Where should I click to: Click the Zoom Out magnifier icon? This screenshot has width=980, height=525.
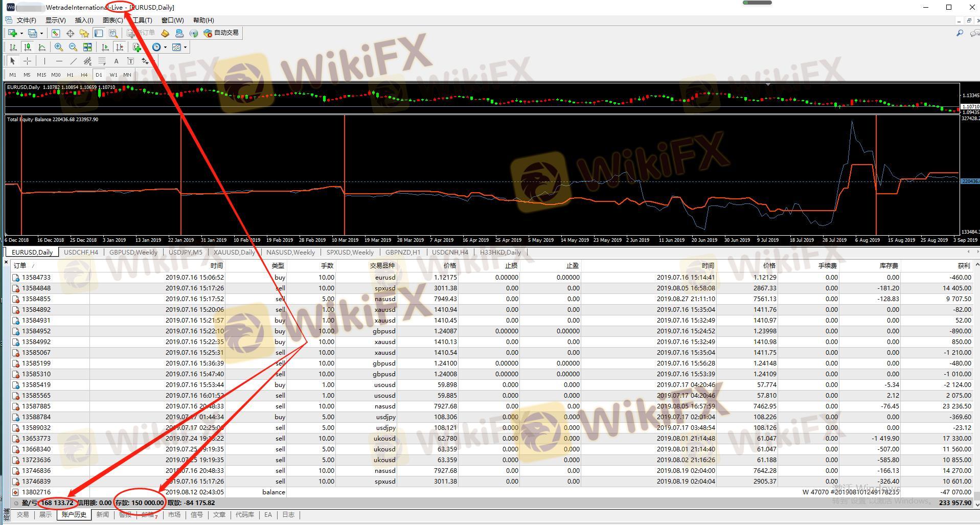(73, 47)
